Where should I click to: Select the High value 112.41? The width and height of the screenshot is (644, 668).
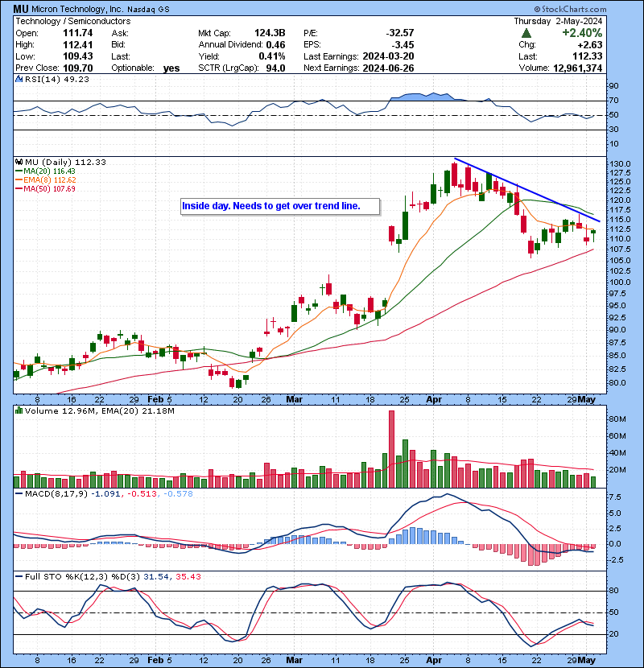pyautogui.click(x=78, y=45)
